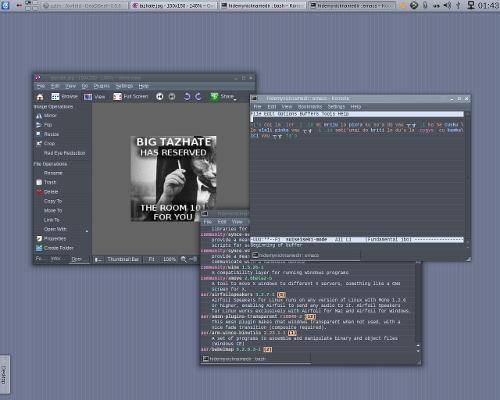Click the Mirror image operation
500x400 pixels.
[46, 116]
